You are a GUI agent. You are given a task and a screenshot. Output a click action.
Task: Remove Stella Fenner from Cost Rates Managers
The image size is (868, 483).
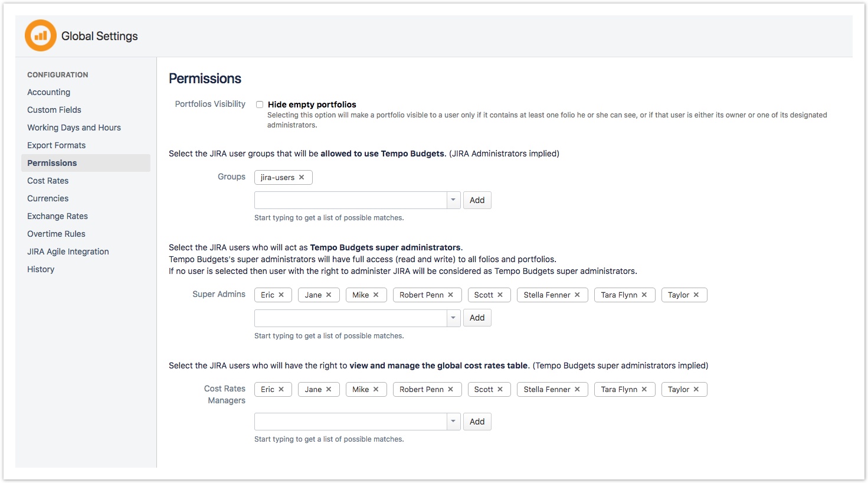click(x=578, y=389)
